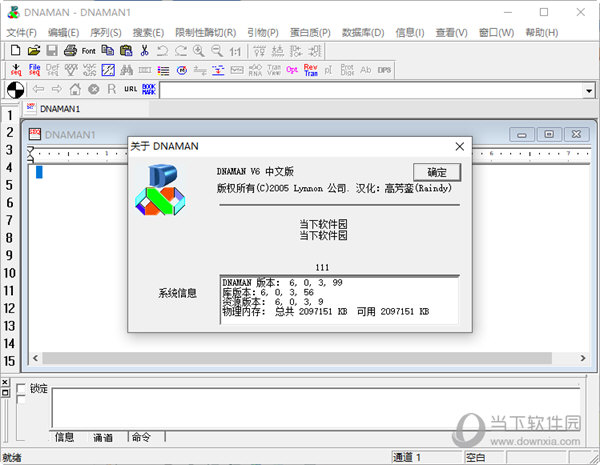Click the black-white circle browser icon
This screenshot has height=465, width=600.
click(x=16, y=90)
